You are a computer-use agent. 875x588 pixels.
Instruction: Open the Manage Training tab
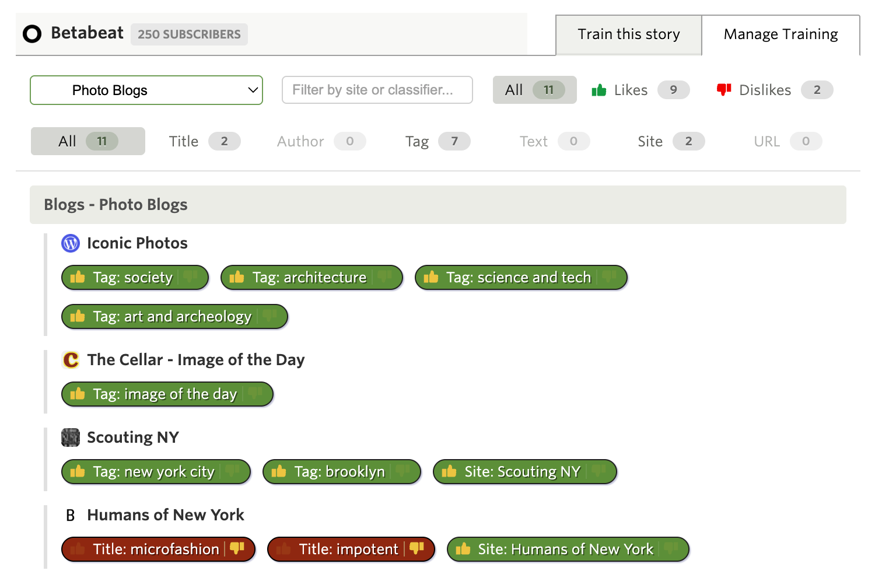point(780,34)
